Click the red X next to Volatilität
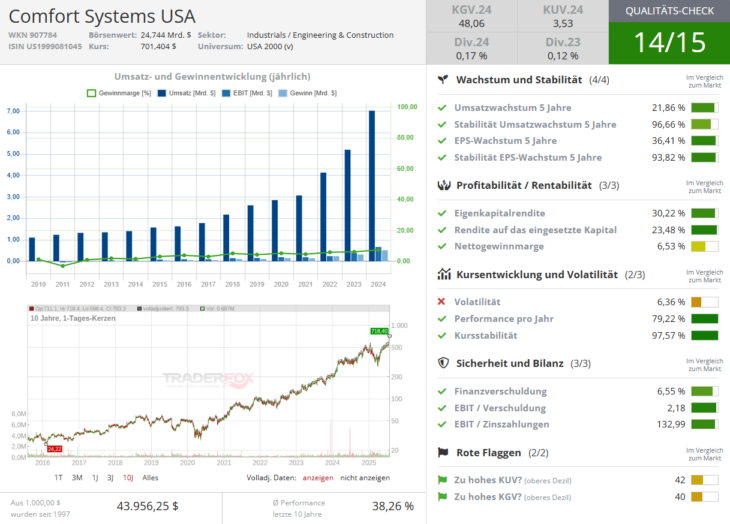The height and width of the screenshot is (524, 730). (x=441, y=302)
